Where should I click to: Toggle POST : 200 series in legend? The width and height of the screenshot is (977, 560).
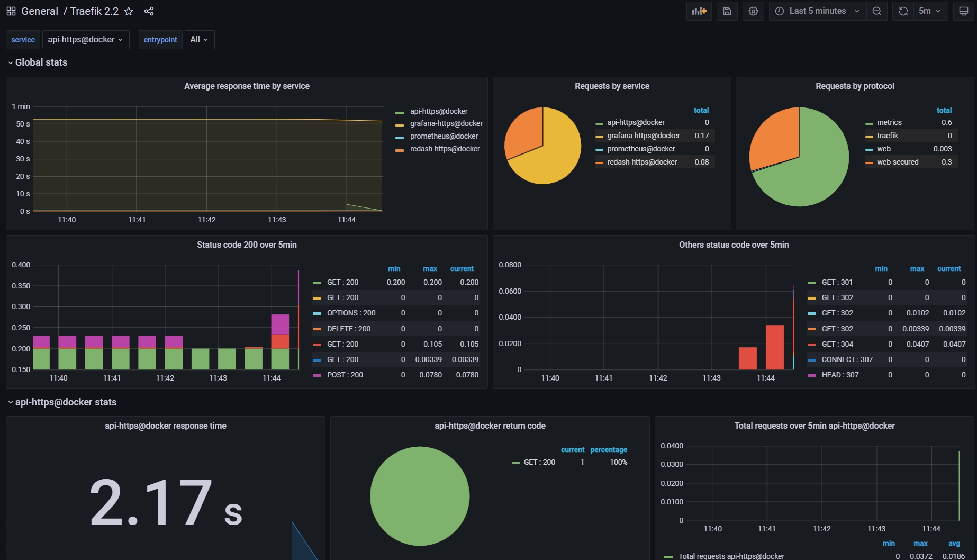click(x=345, y=375)
